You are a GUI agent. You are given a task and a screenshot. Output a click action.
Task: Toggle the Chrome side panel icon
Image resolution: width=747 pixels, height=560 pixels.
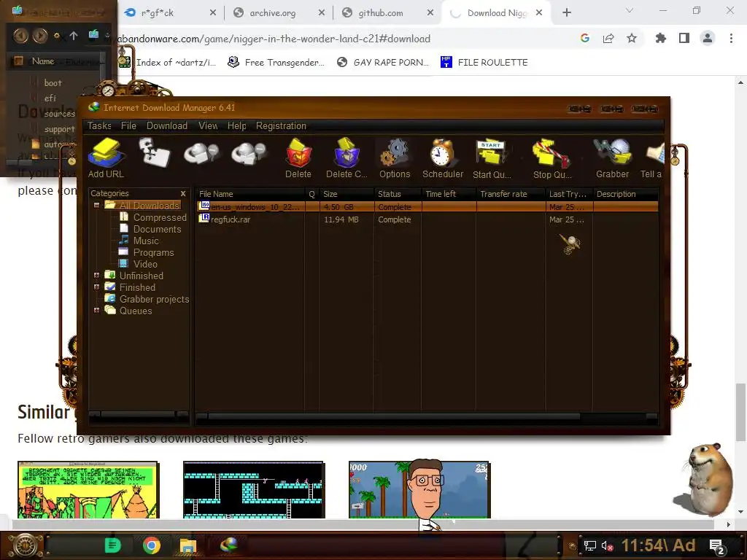(684, 39)
